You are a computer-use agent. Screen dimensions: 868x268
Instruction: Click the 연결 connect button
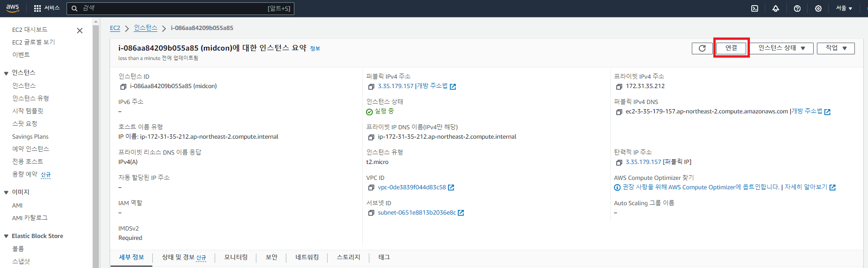[x=731, y=48]
